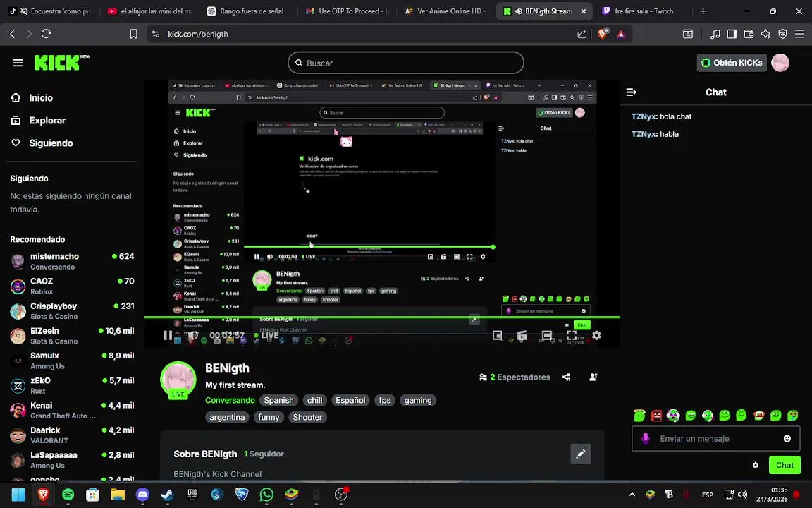Open Brave Leo AI sparkle icon

(766, 34)
